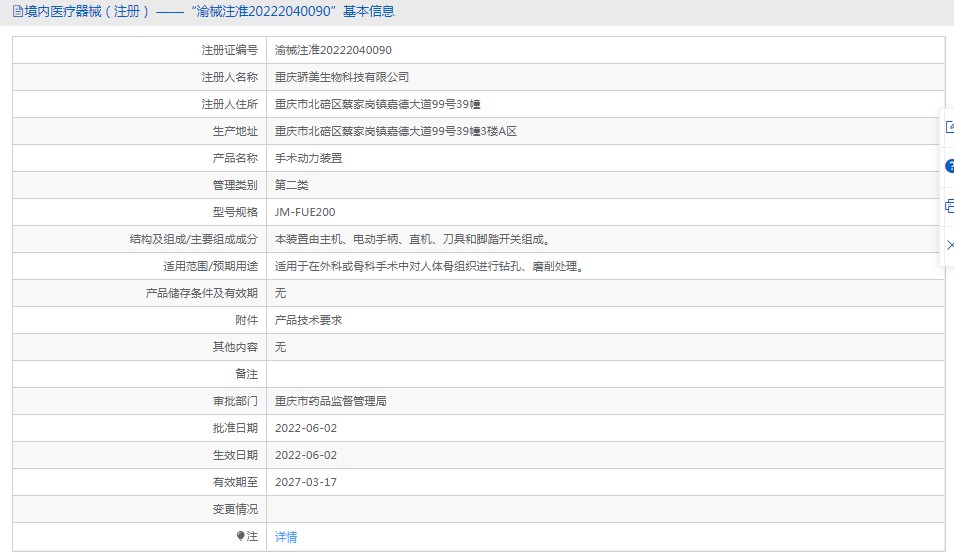
Task: Click 批准日期 value 2022-06-02
Action: click(x=306, y=428)
